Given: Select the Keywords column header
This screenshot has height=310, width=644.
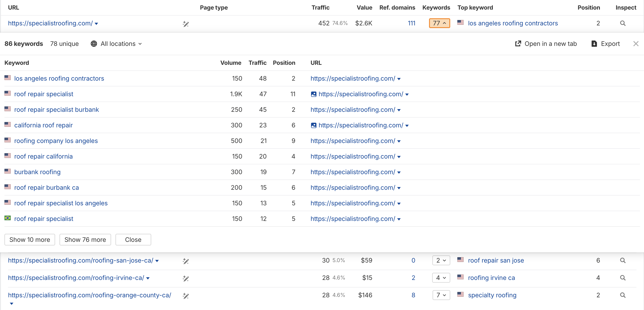Looking at the screenshot, I should coord(436,8).
